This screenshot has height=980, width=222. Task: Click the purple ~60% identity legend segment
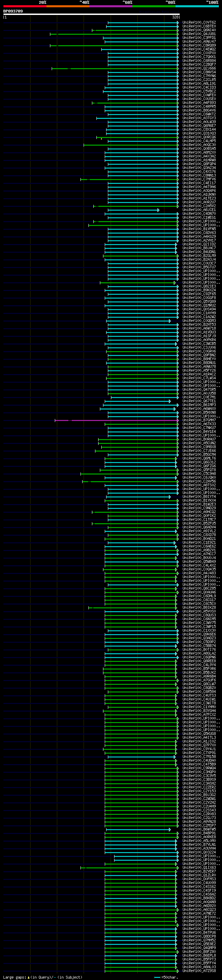[111, 6]
